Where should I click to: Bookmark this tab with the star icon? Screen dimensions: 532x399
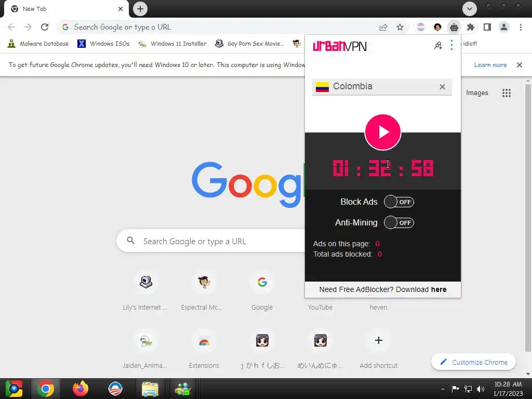tap(400, 27)
